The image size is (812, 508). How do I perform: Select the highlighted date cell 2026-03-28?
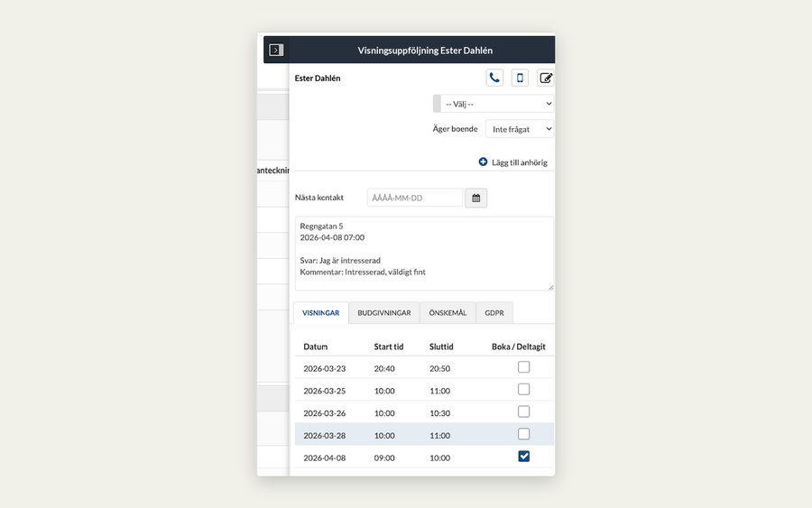(x=324, y=436)
